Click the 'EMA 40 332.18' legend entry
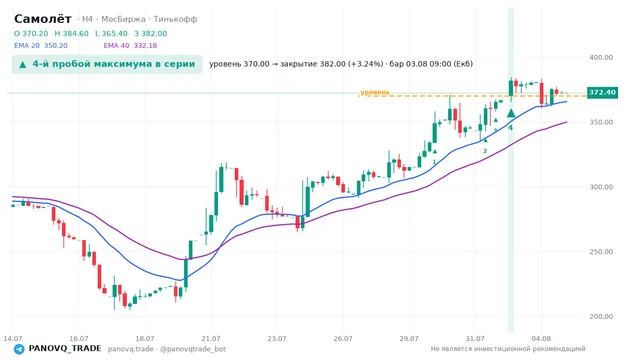Viewport: 640px width, 360px height. point(130,46)
